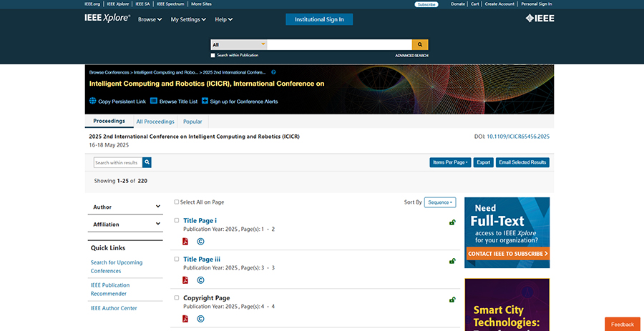644x331 pixels.
Task: Click the orange search magnifier button
Action: pos(420,44)
